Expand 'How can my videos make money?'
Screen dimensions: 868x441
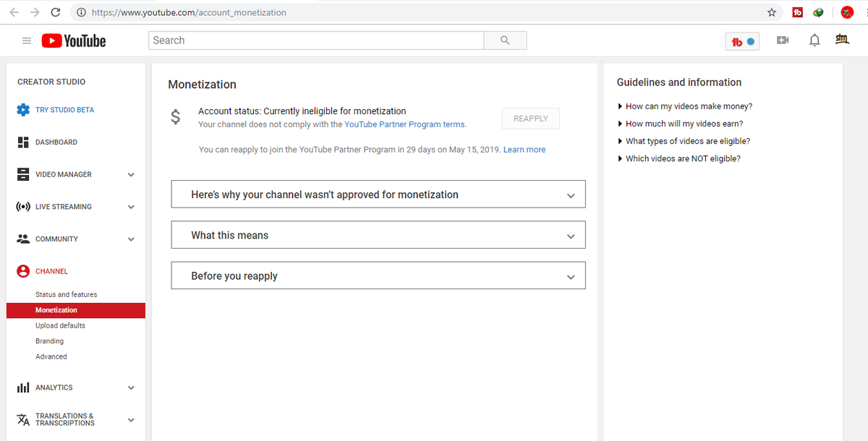[685, 106]
